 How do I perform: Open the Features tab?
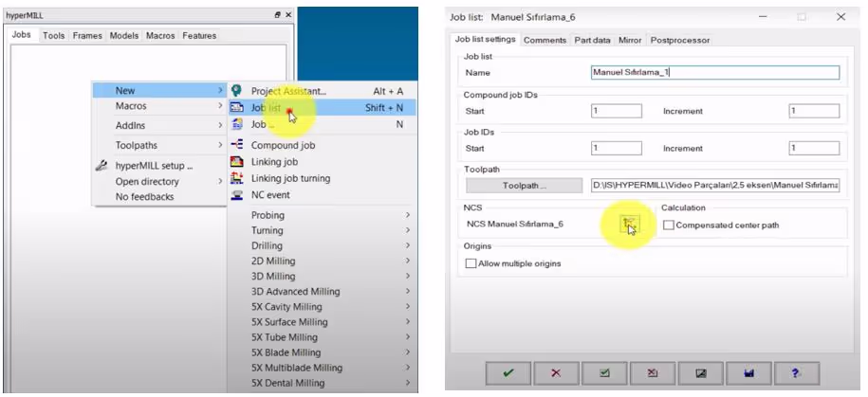click(199, 35)
